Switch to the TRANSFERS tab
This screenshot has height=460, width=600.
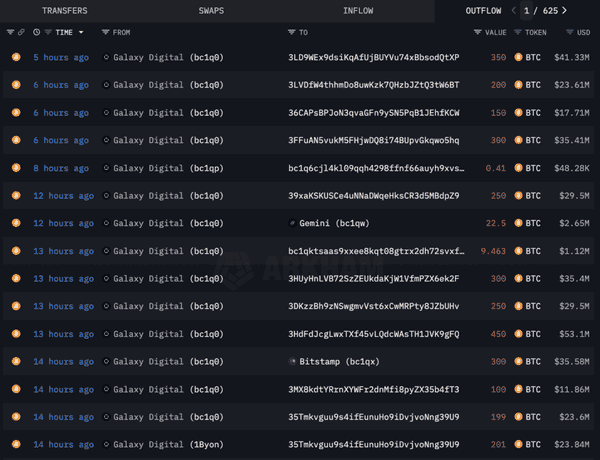[x=64, y=11]
